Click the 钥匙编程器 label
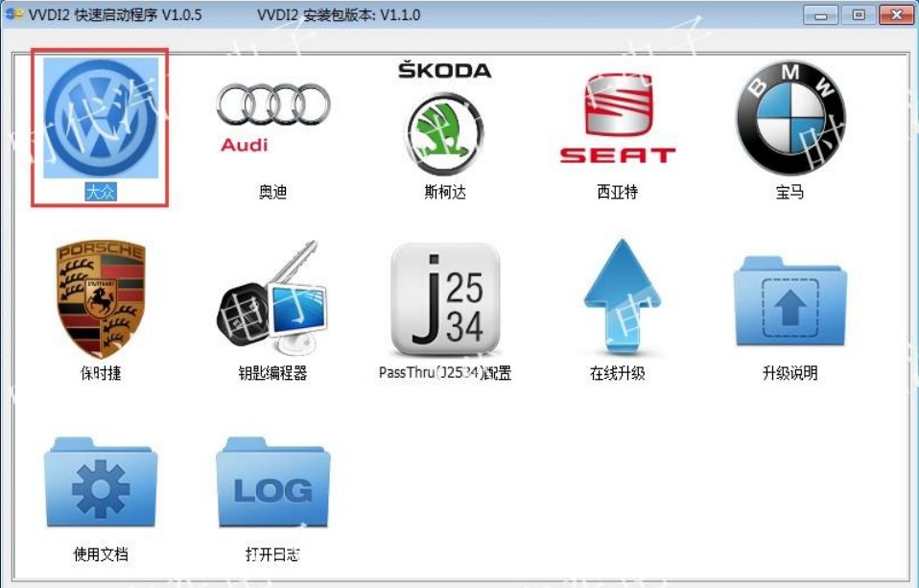Image resolution: width=919 pixels, height=588 pixels. (273, 373)
